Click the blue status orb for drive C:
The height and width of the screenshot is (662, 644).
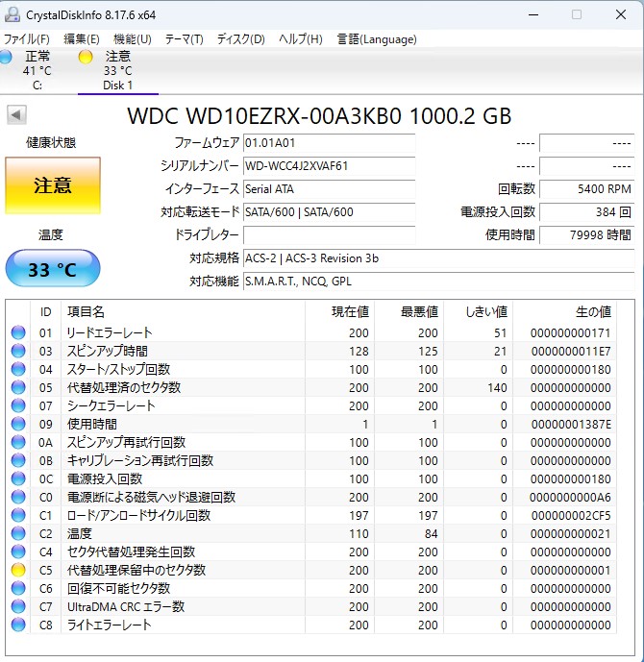point(6,57)
